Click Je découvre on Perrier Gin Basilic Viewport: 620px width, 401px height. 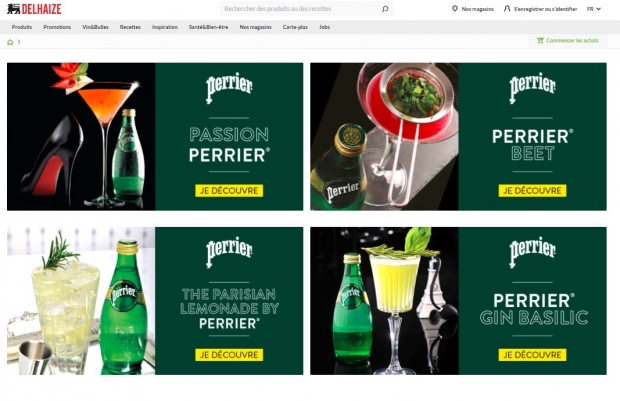pyautogui.click(x=532, y=355)
